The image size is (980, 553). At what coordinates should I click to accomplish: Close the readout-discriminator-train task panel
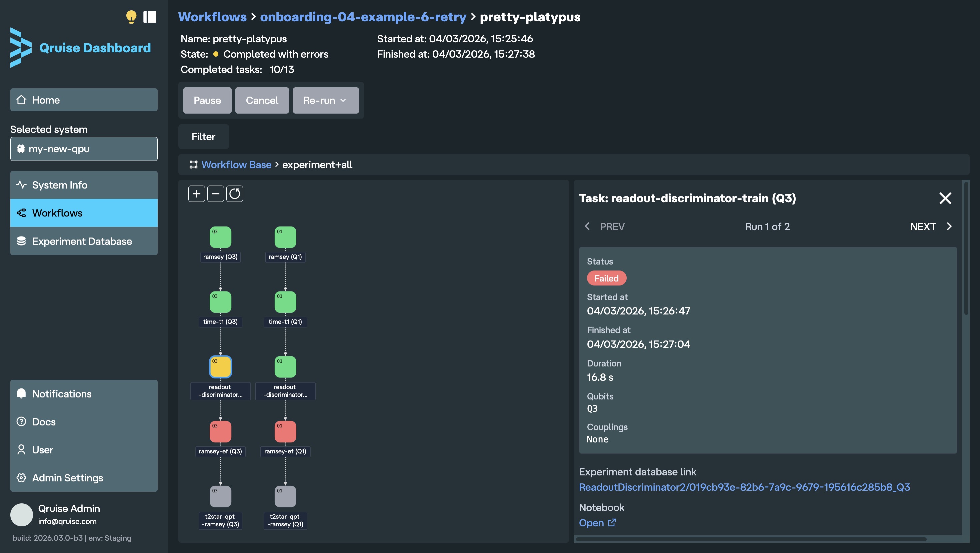(x=945, y=198)
